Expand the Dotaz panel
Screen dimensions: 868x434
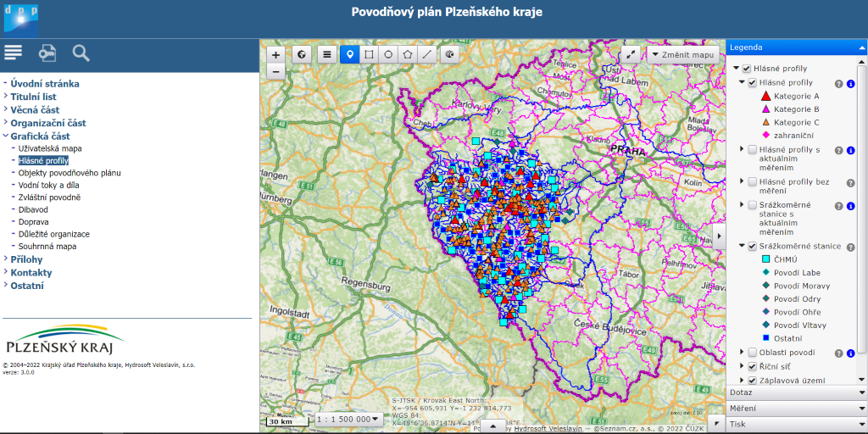797,392
